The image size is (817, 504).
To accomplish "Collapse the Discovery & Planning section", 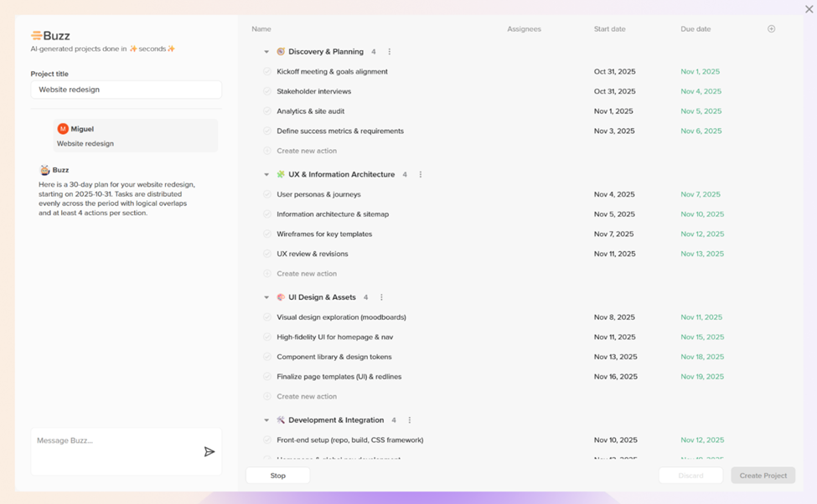I will point(266,52).
